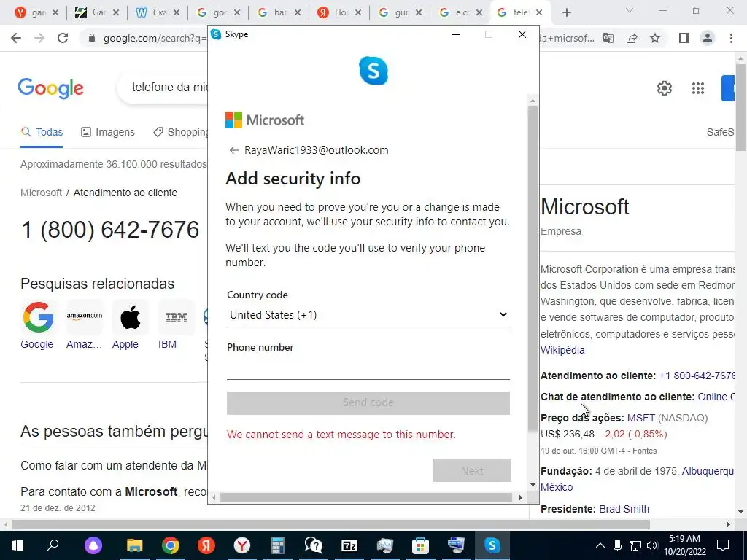Open 7-Zip from taskbar
This screenshot has height=560, width=747.
coord(349,545)
